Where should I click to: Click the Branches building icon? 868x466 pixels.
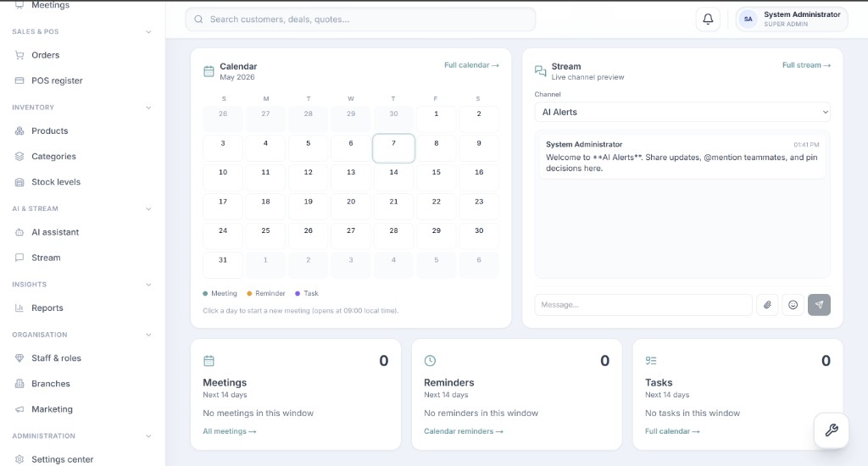pos(19,384)
